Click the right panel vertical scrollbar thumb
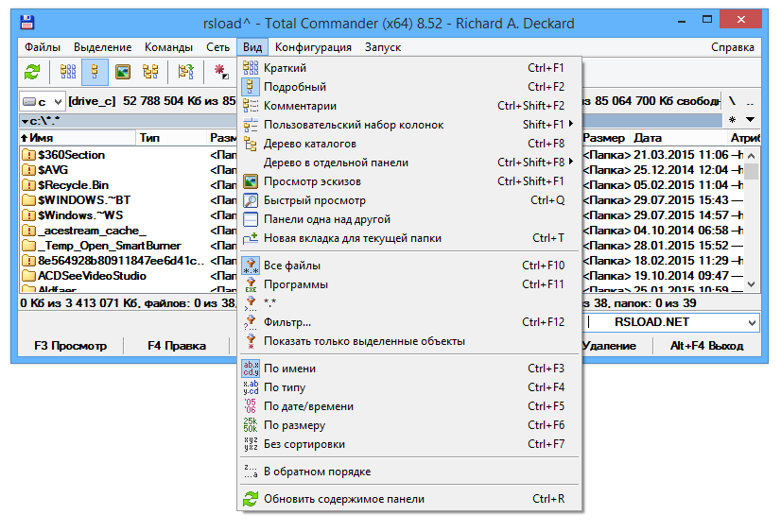The width and height of the screenshot is (781, 532). coord(751,171)
